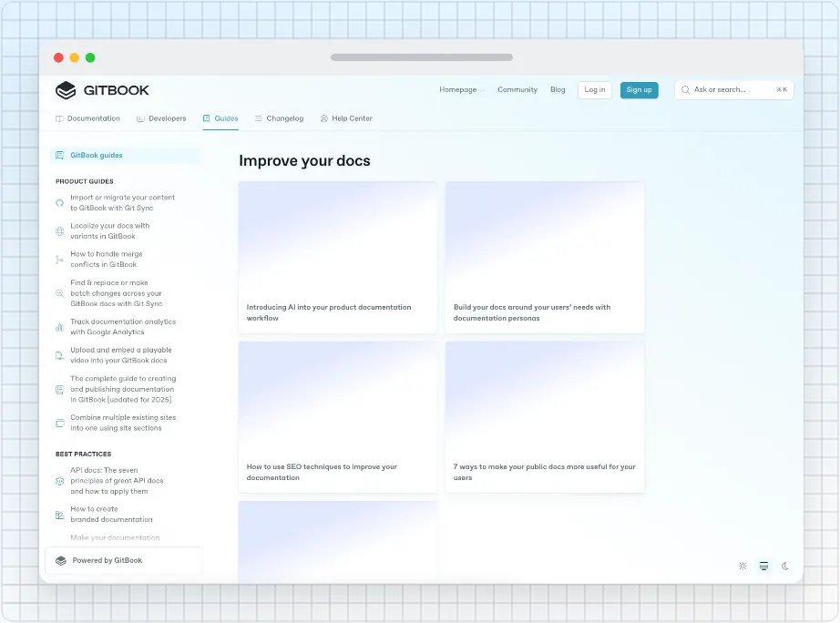This screenshot has width=840, height=623.
Task: Click the yellow minimize window button
Action: pos(75,58)
